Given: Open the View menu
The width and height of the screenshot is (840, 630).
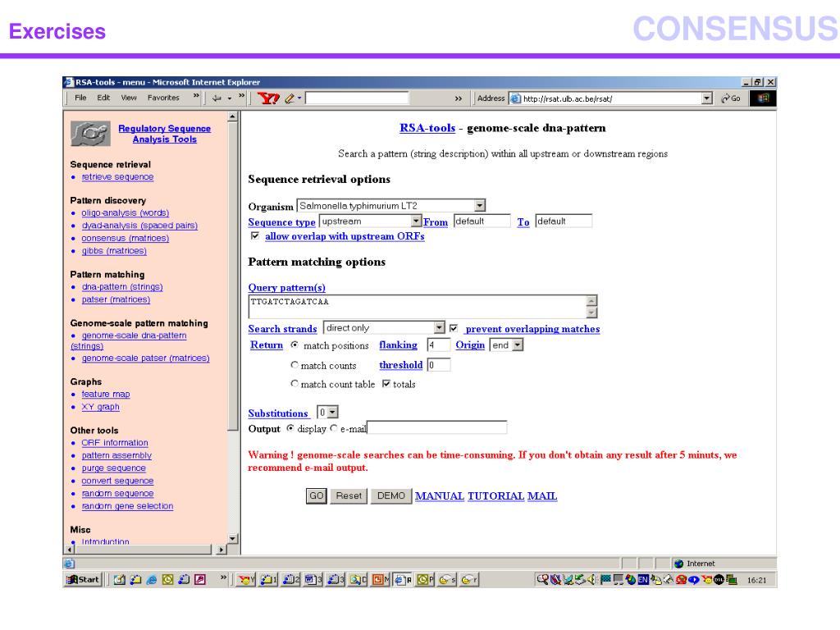Looking at the screenshot, I should coord(129,98).
